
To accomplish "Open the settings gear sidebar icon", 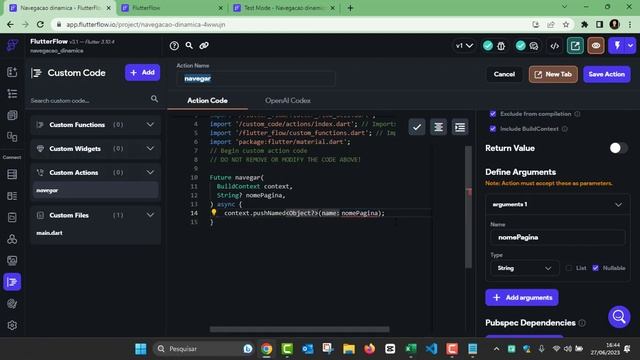I will 12,325.
